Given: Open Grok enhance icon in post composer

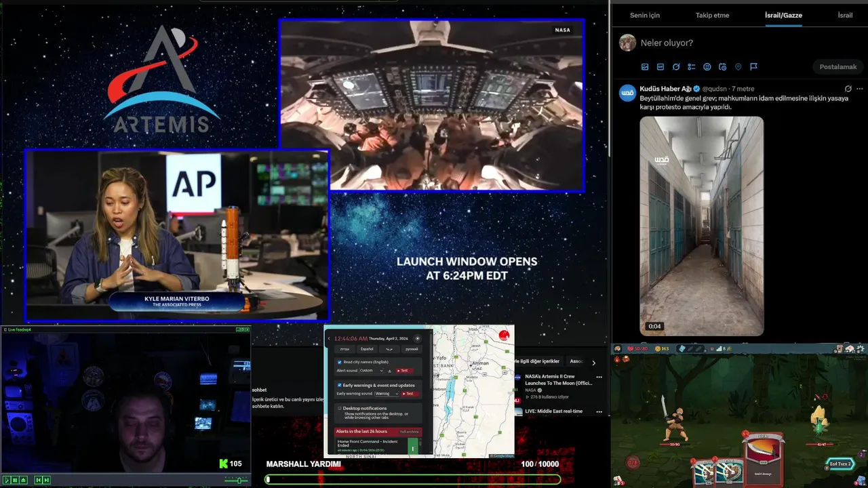Looking at the screenshot, I should [x=676, y=67].
